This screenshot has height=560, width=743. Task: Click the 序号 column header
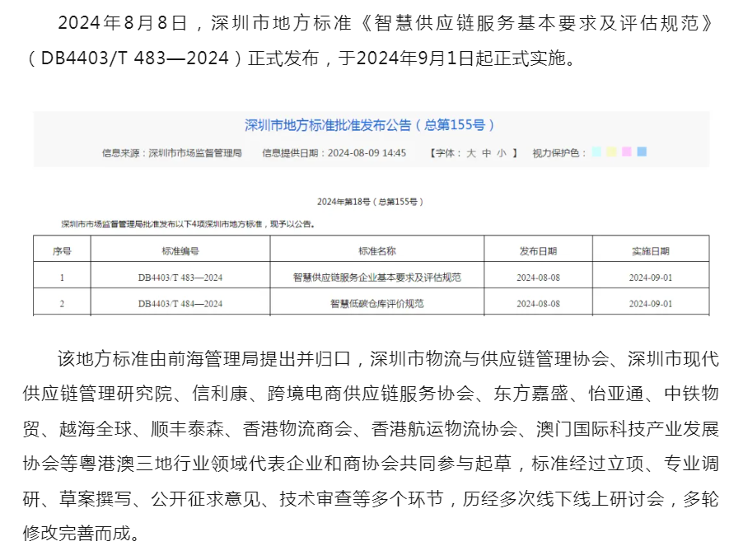[x=62, y=251]
